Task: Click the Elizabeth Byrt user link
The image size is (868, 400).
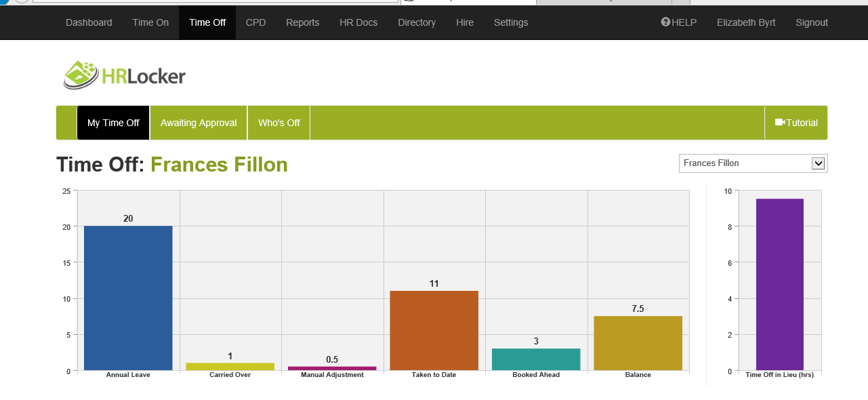Action: coord(746,22)
